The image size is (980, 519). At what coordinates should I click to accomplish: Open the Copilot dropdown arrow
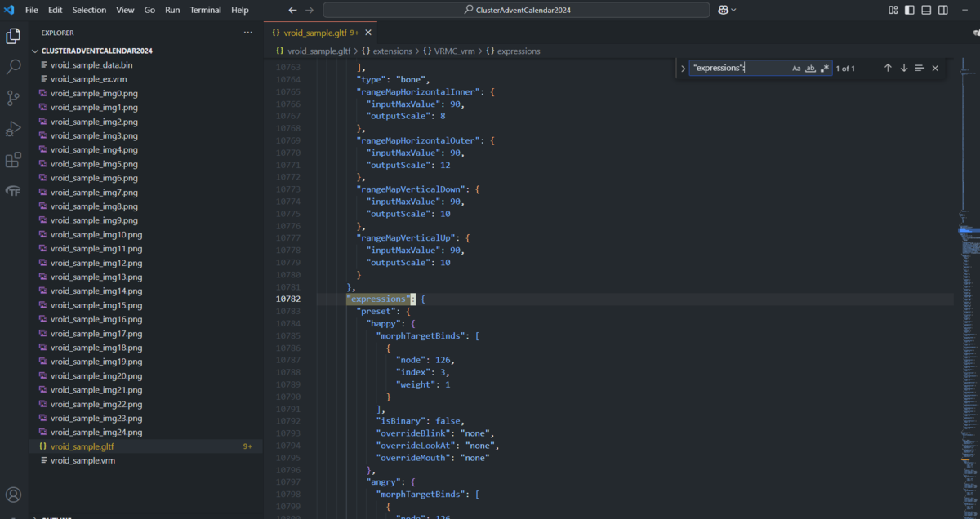click(x=733, y=10)
